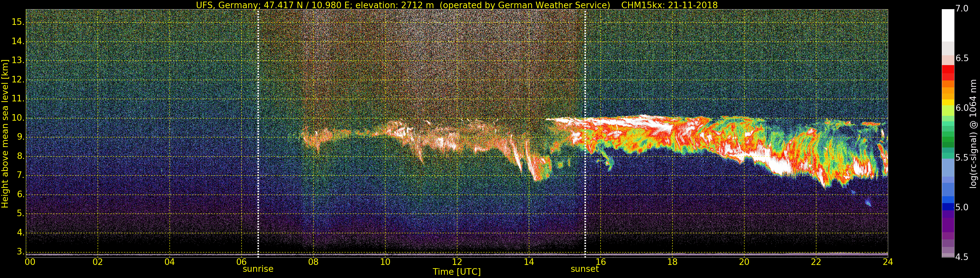This screenshot has width=980, height=278.
Task: Click the "18" time tick label
Action: click(673, 262)
